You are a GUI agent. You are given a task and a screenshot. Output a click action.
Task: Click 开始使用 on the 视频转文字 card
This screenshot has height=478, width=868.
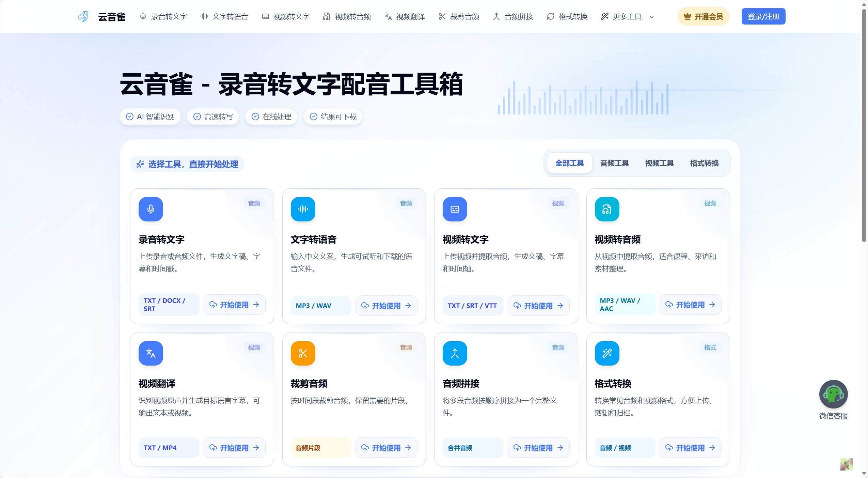pyautogui.click(x=539, y=306)
